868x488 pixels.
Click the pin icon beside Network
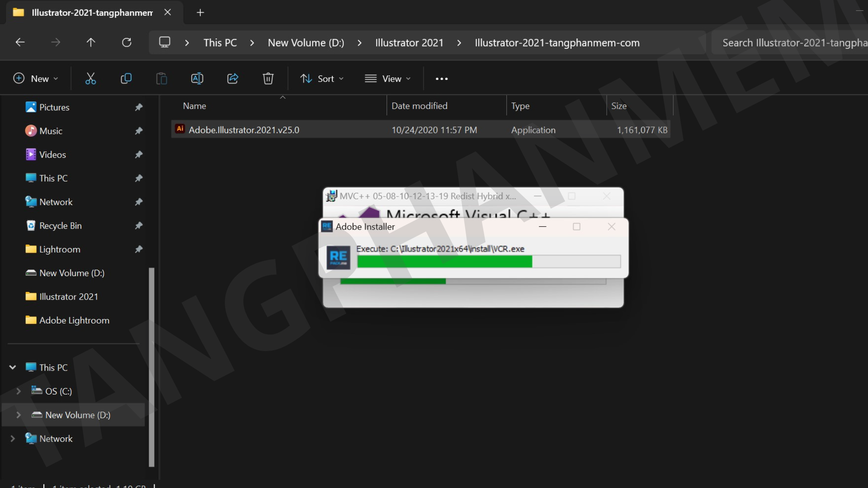coord(139,202)
